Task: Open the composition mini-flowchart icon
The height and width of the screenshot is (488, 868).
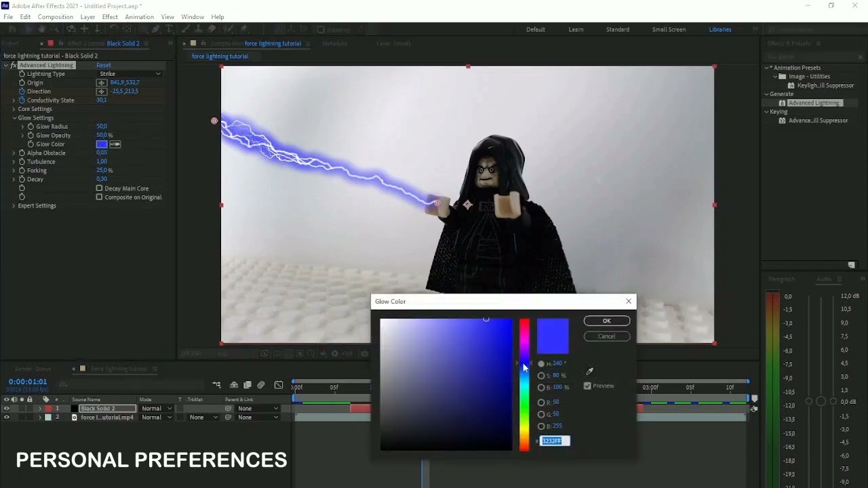Action: tap(216, 385)
